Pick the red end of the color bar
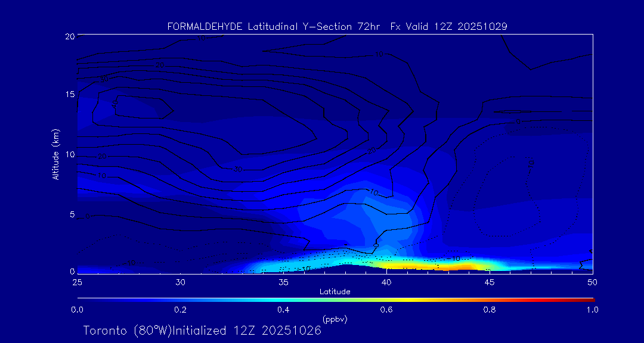This screenshot has height=343, width=644. coord(589,299)
